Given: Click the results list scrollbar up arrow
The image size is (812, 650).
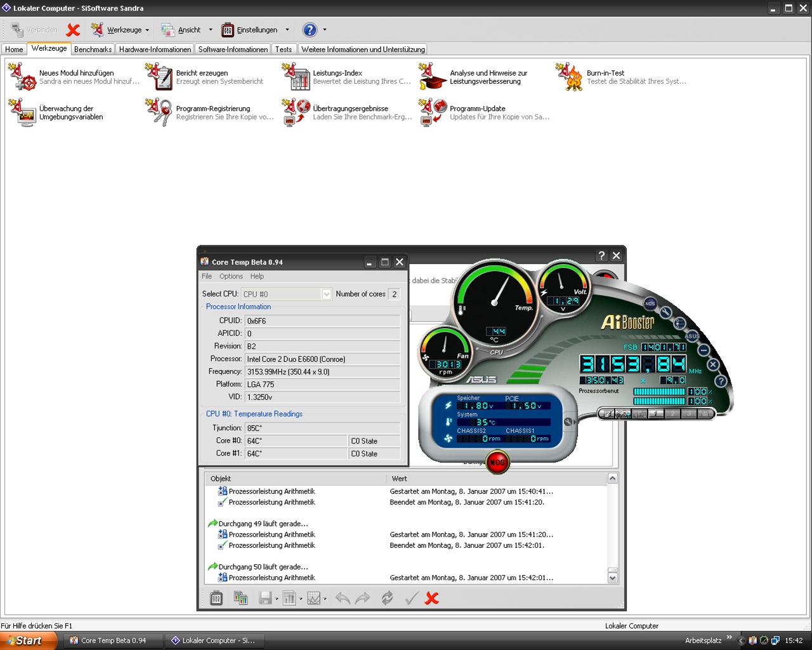Looking at the screenshot, I should coord(612,479).
